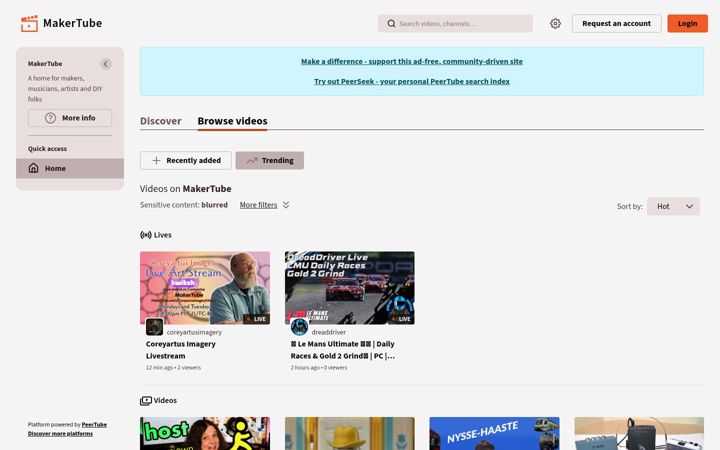
Task: Click the Sensitive content: blurred text
Action: tap(184, 205)
